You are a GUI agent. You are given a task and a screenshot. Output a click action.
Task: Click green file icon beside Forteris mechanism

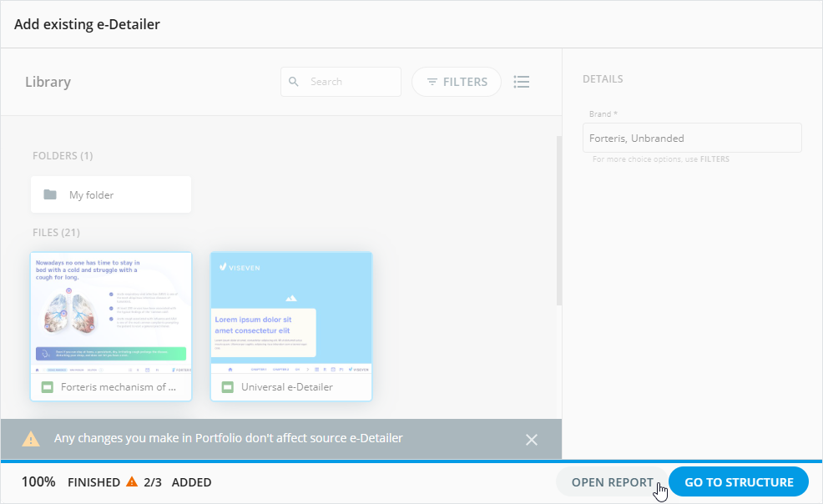click(48, 387)
